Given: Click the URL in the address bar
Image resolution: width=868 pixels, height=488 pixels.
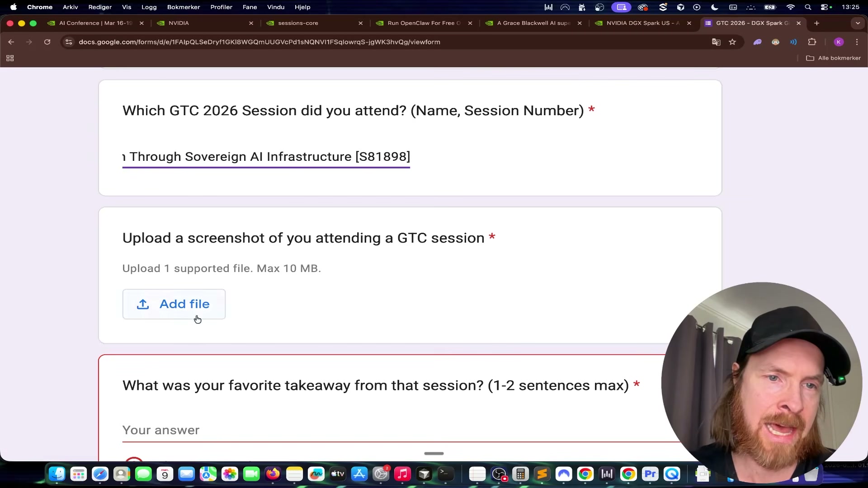Looking at the screenshot, I should click(x=259, y=42).
